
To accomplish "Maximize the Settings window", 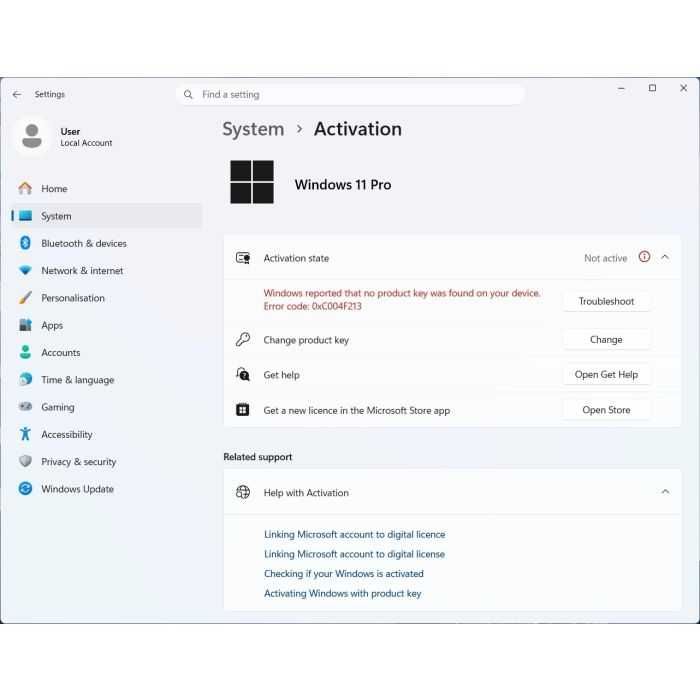I will [652, 88].
